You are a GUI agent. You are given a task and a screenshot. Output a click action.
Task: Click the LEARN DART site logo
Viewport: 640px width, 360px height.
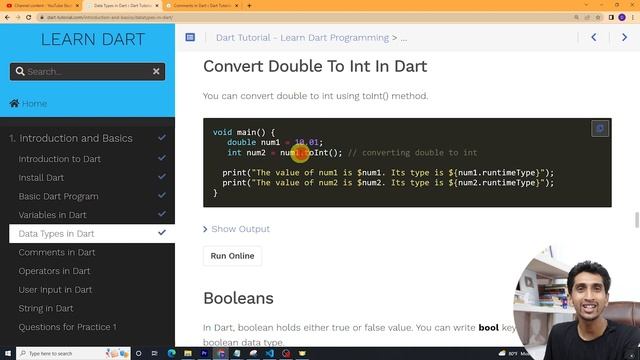coord(93,40)
